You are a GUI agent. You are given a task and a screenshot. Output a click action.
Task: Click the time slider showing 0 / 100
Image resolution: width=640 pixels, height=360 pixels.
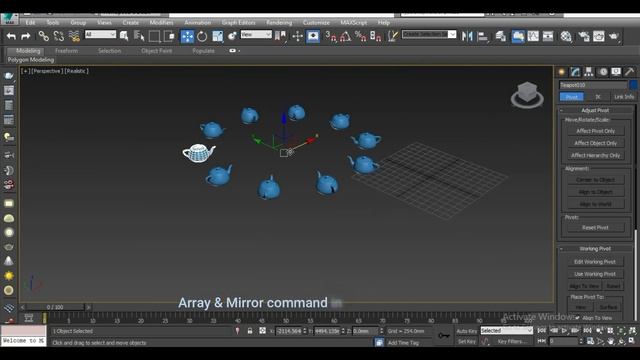tap(55, 307)
